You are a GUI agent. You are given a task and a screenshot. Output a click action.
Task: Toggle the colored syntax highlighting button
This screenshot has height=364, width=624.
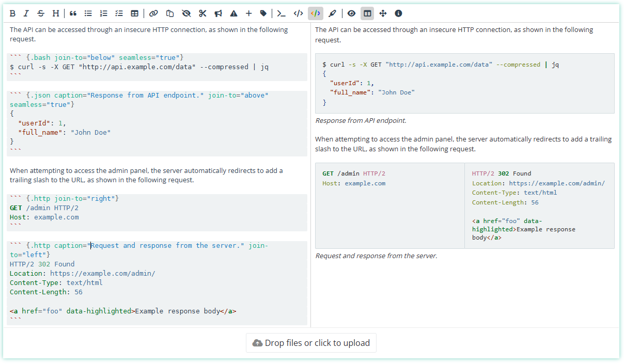(316, 13)
